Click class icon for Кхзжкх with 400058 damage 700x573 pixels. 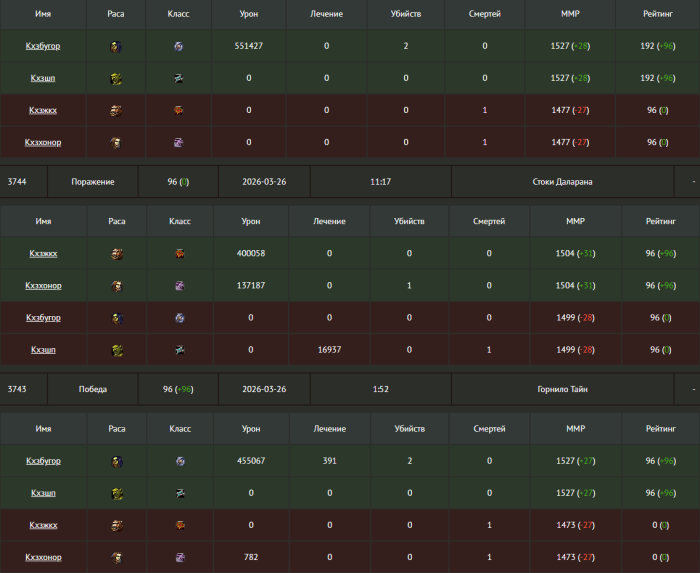coord(179,254)
